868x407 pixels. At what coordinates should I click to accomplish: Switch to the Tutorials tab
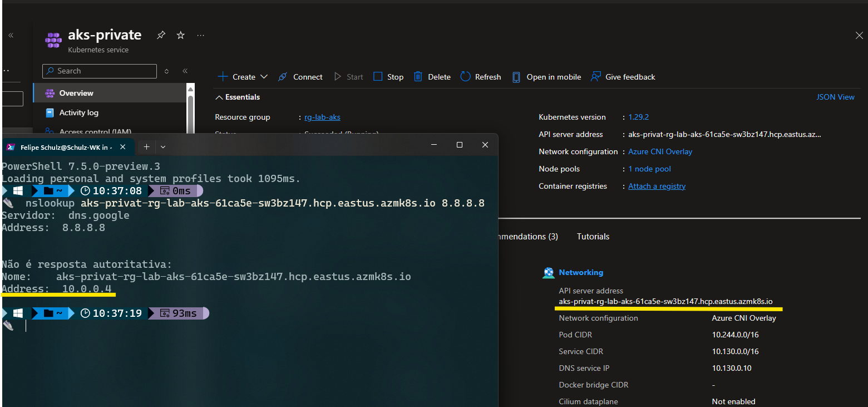(593, 237)
